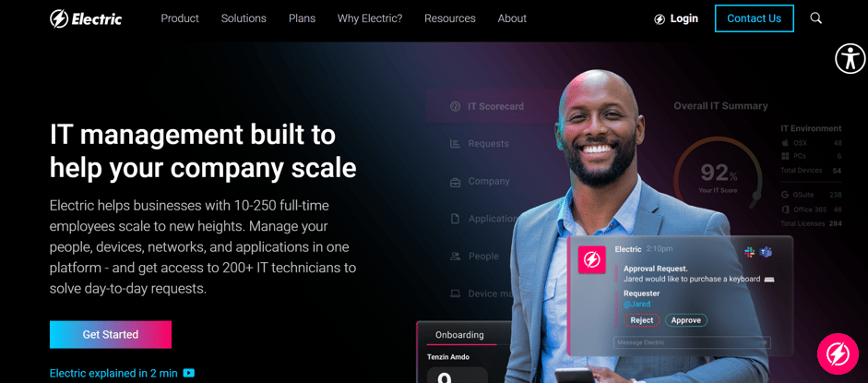Open the Why Electric? menu item
This screenshot has width=868, height=383.
[x=370, y=18]
